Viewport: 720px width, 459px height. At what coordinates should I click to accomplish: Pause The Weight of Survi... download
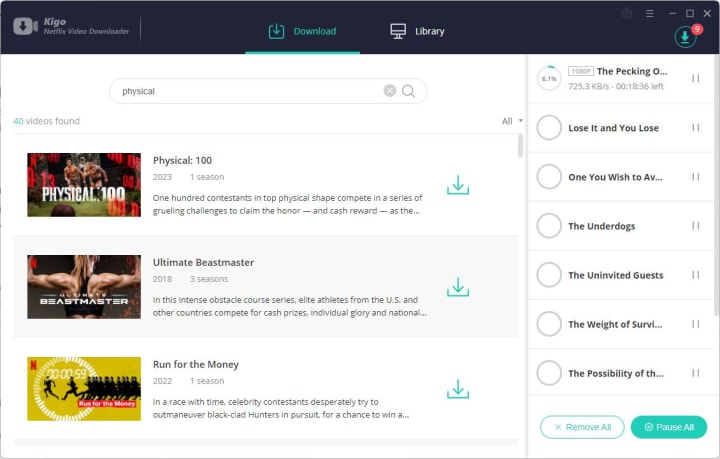pos(696,324)
